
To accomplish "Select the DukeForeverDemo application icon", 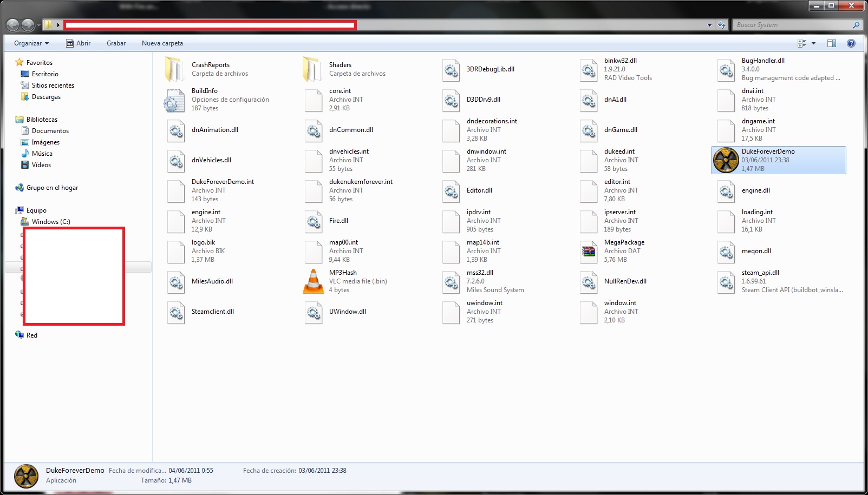I will [726, 160].
